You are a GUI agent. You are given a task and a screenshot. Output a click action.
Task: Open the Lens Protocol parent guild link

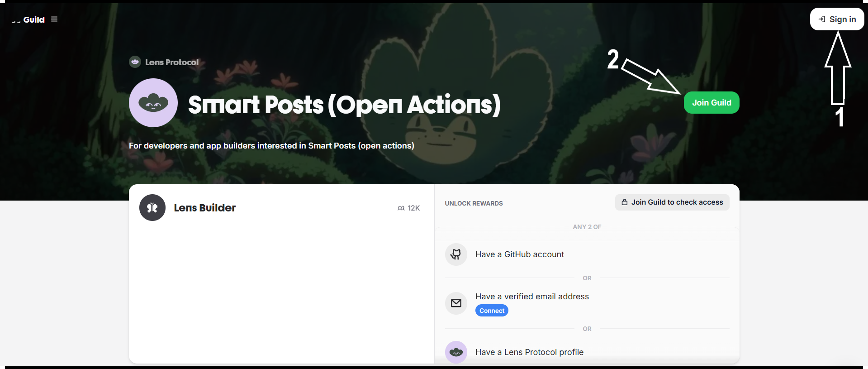pos(172,62)
